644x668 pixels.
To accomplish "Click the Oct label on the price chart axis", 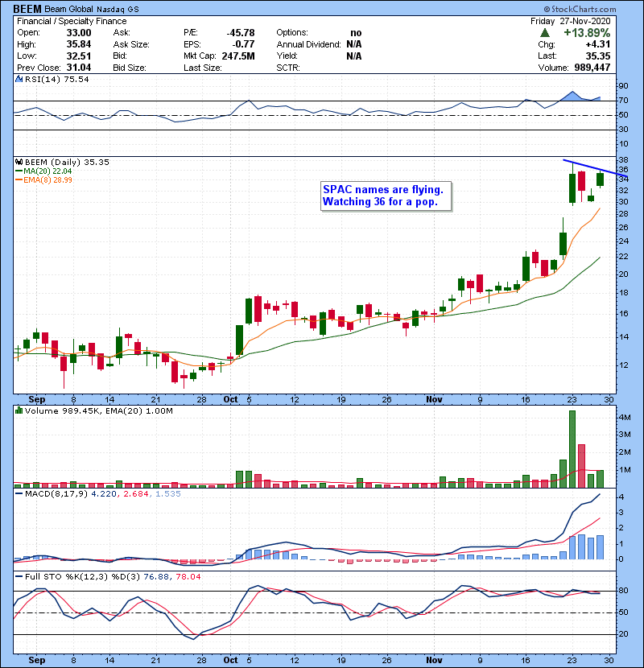I will coord(230,399).
